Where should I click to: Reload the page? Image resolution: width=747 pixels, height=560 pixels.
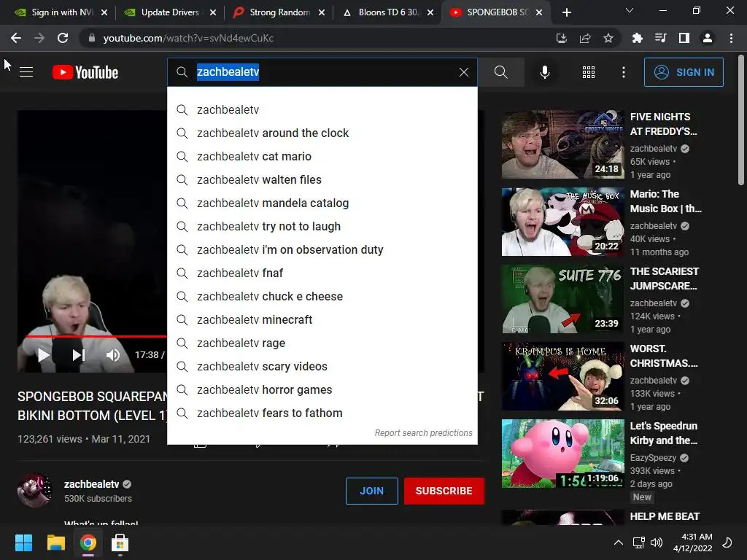pos(63,38)
